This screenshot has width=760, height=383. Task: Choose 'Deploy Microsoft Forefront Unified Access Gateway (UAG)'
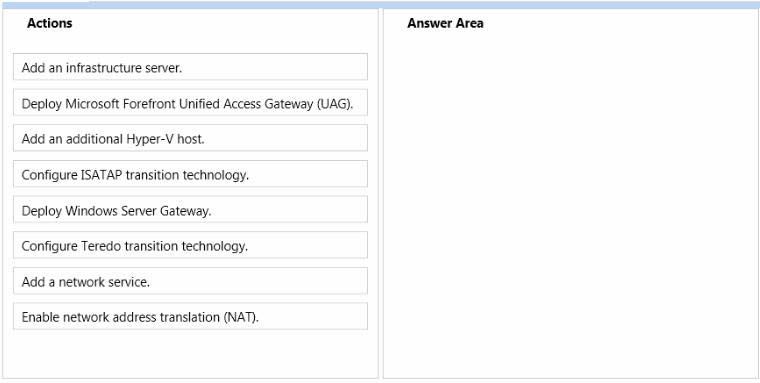pos(190,102)
